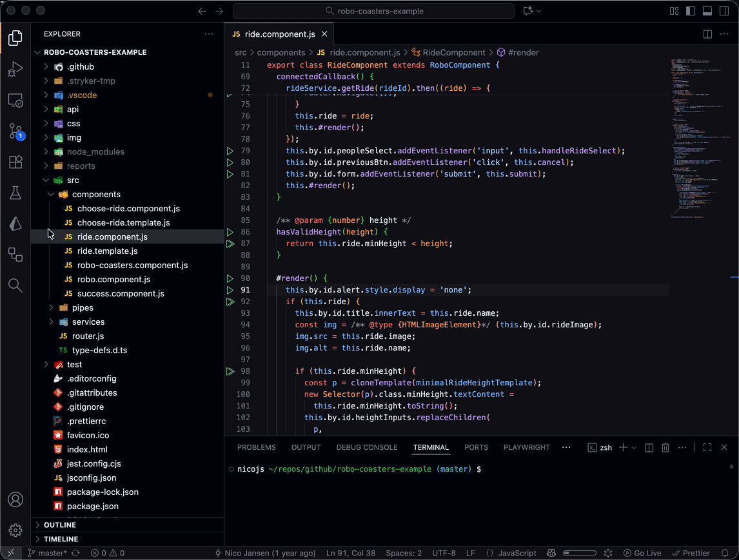Click Go Live in the status bar
The width and height of the screenshot is (739, 560).
coord(642,552)
